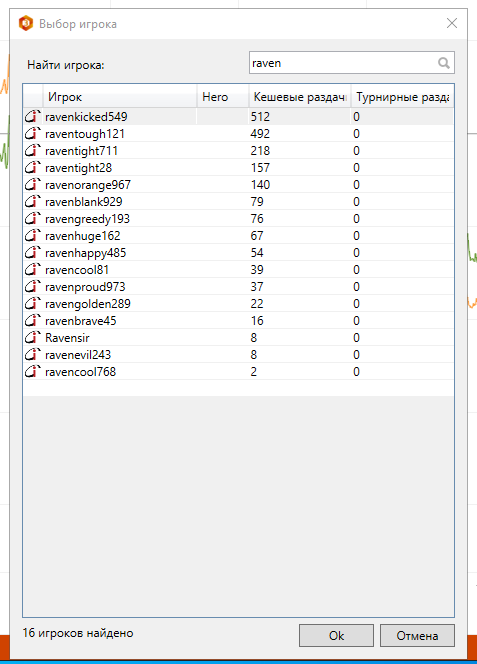Click the site icon beside ravenkicked549
477x664 pixels.
pyautogui.click(x=33, y=116)
